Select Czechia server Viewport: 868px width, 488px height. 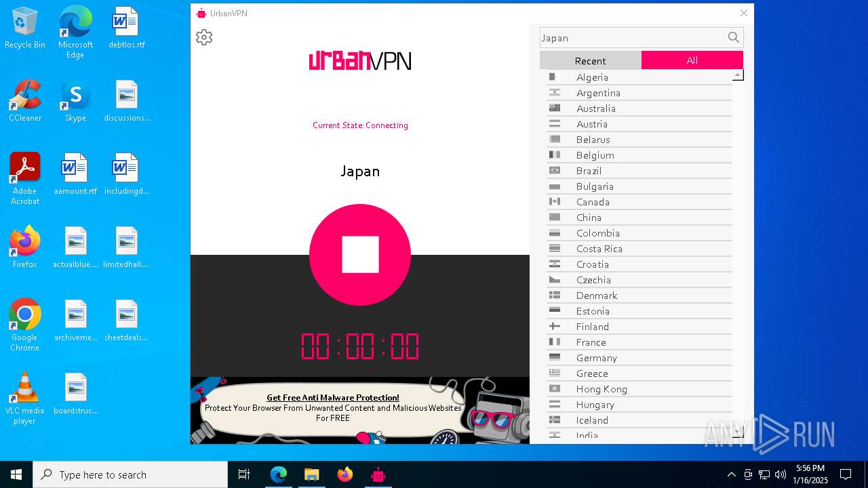click(639, 280)
